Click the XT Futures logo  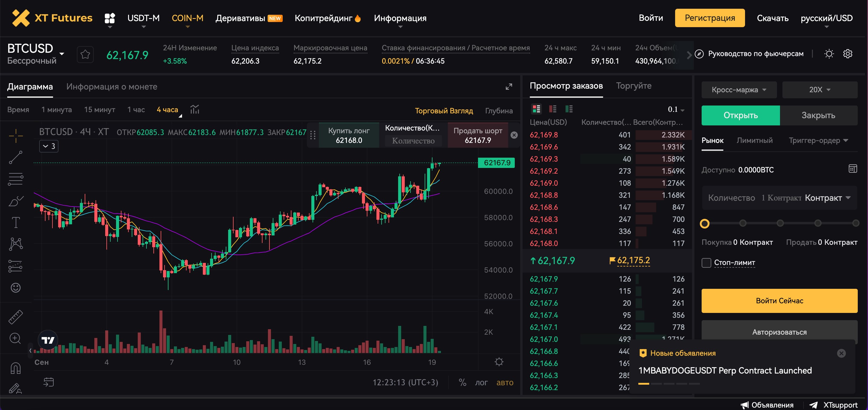(52, 18)
